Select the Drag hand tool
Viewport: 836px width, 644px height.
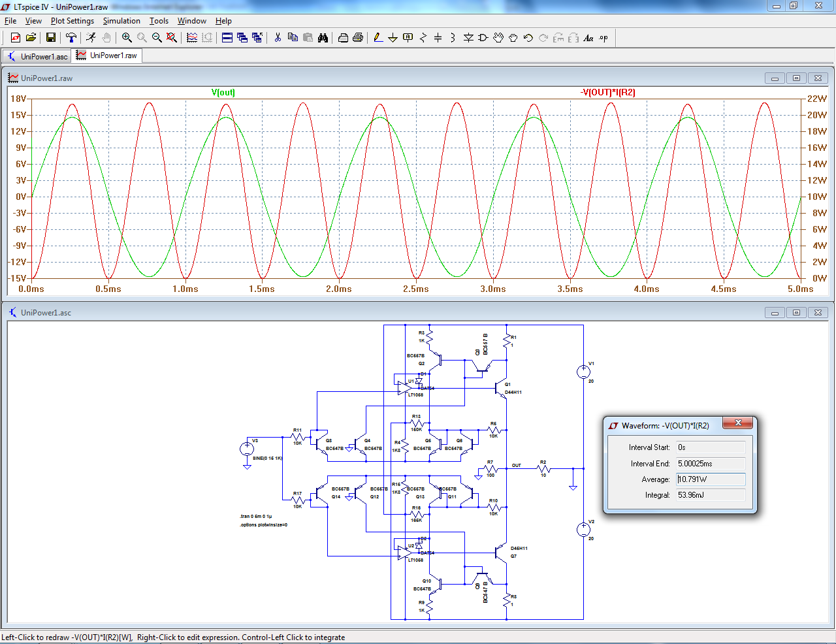pyautogui.click(x=513, y=38)
